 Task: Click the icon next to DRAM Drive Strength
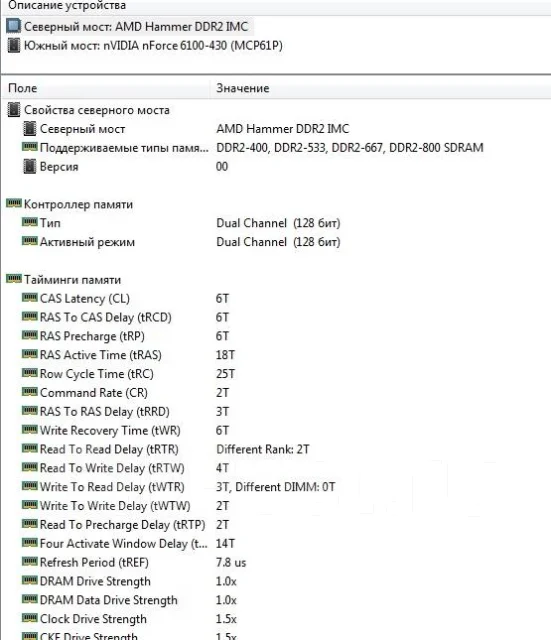coord(29,580)
